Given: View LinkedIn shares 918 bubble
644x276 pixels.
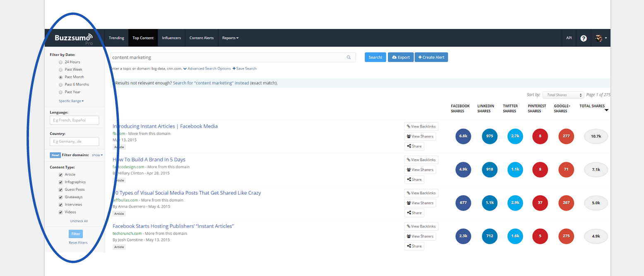Looking at the screenshot, I should pyautogui.click(x=490, y=169).
